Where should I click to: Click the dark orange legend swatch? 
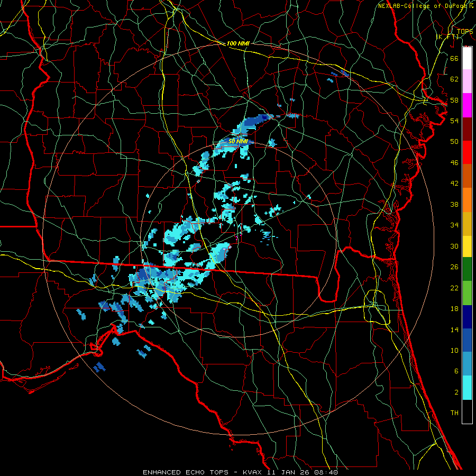(x=467, y=176)
